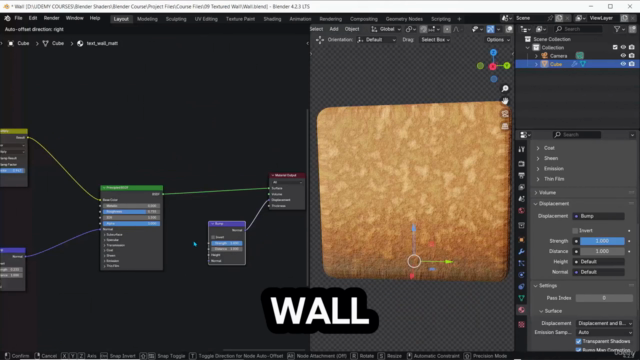Uncheck Transparent Shadows in Settings
This screenshot has height=360, width=640.
pos(578,341)
